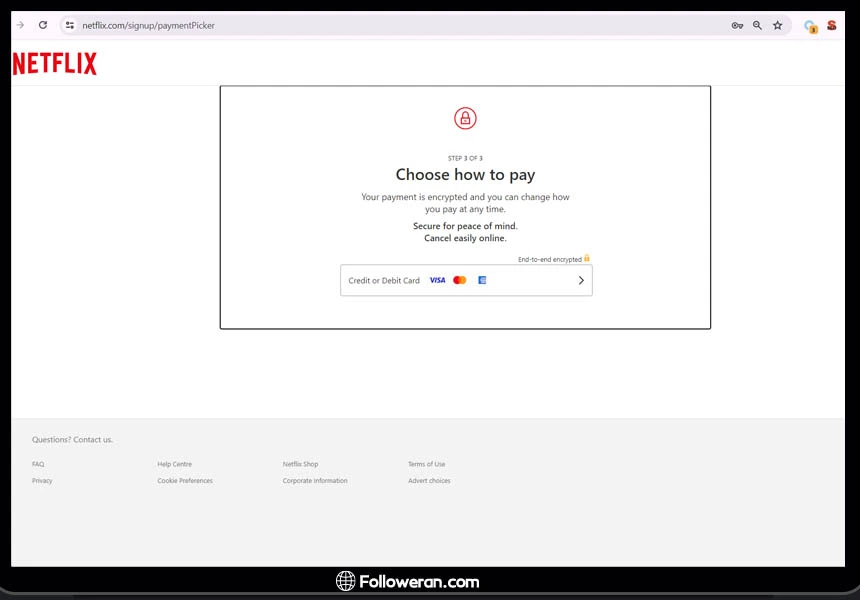This screenshot has height=600, width=860.
Task: Open Cookie Preferences in the footer
Action: coord(184,481)
